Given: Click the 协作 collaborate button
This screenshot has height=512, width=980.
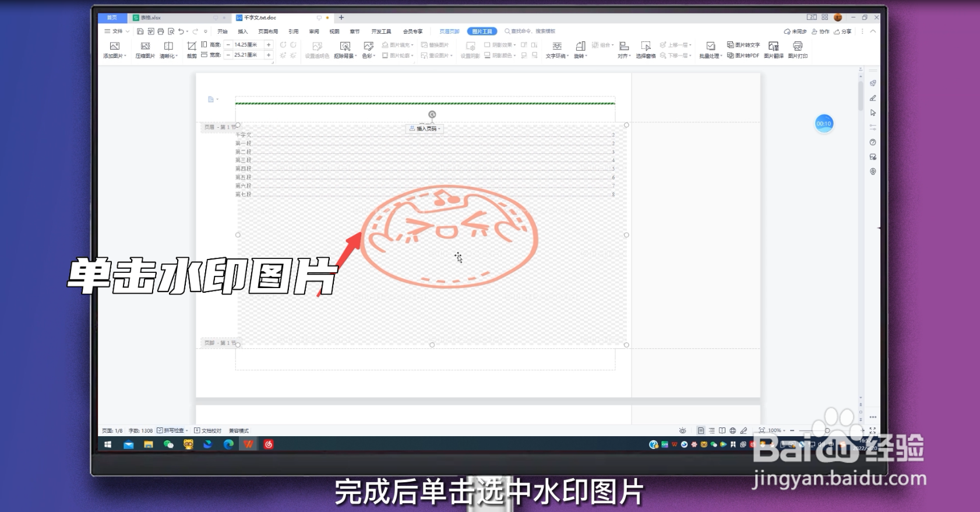Looking at the screenshot, I should [820, 31].
